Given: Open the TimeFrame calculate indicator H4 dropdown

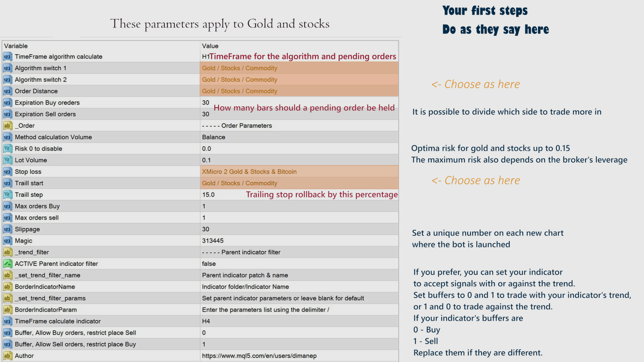Looking at the screenshot, I should (299, 321).
